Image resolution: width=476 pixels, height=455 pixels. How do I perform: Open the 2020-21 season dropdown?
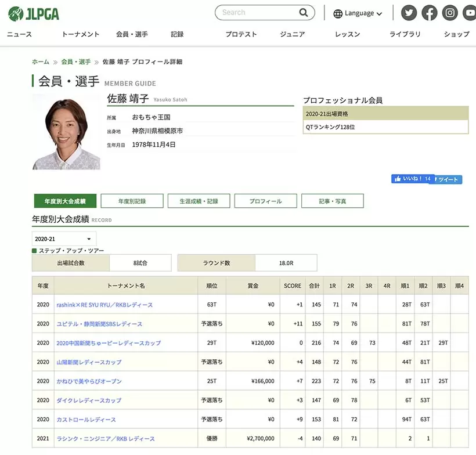[x=64, y=239]
